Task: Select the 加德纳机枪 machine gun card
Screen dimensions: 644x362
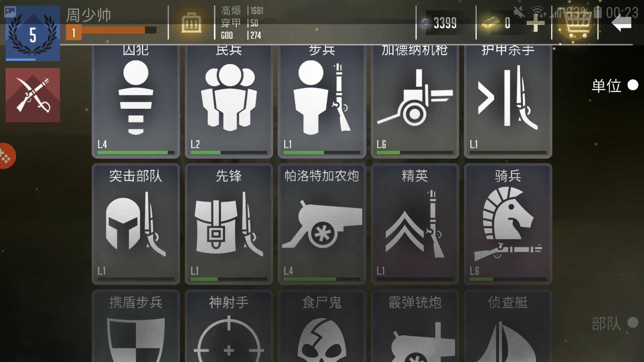Action: pyautogui.click(x=415, y=101)
